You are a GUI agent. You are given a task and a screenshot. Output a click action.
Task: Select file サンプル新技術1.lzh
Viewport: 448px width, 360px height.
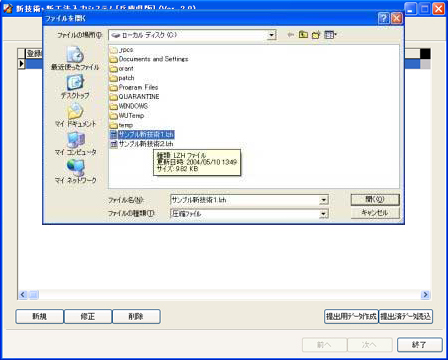click(142, 134)
